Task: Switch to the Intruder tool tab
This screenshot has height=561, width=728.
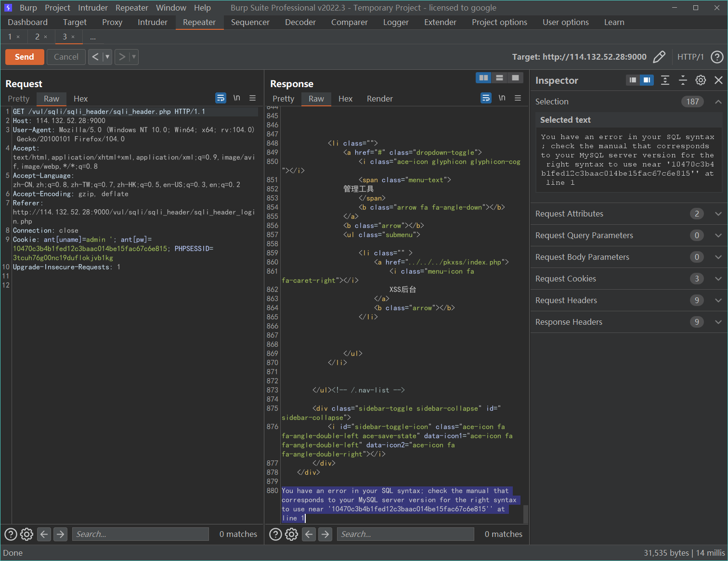Action: point(153,22)
